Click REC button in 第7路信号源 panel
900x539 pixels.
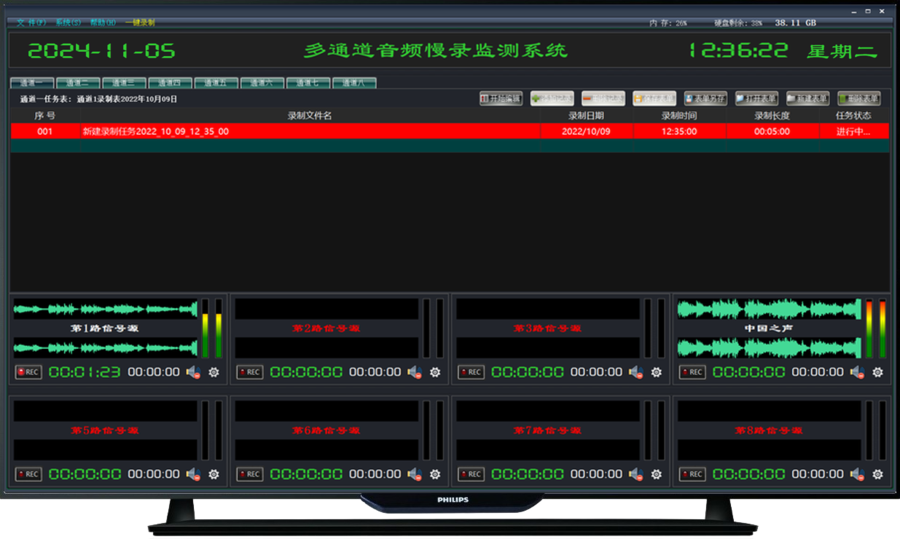(470, 474)
